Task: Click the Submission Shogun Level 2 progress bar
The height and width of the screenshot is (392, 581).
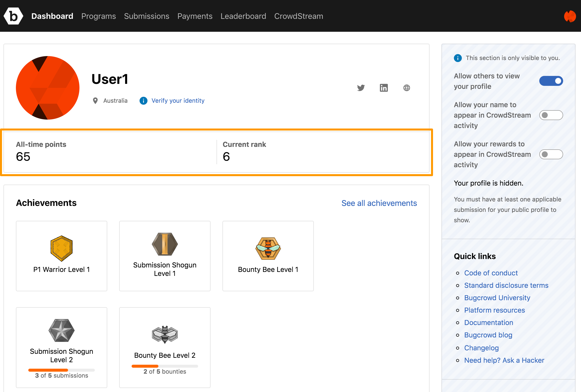Action: click(x=62, y=370)
